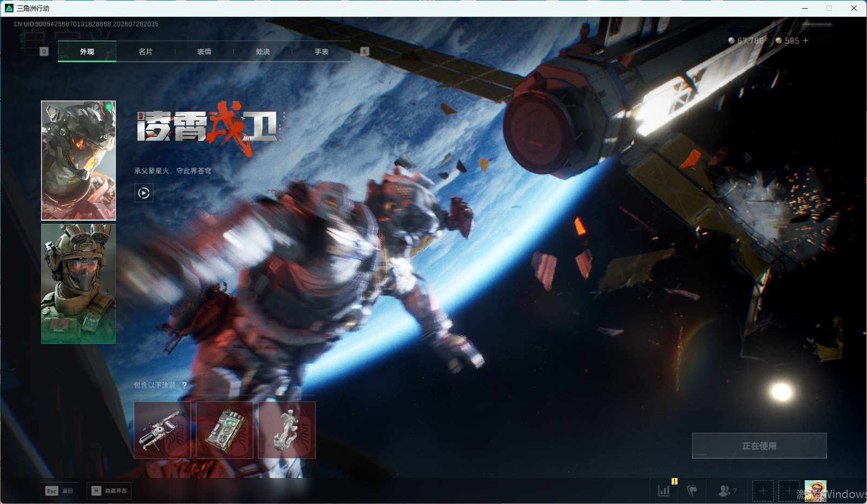Screen dimensions: 867x504
Task: Open the 处决 tab
Action: 263,51
